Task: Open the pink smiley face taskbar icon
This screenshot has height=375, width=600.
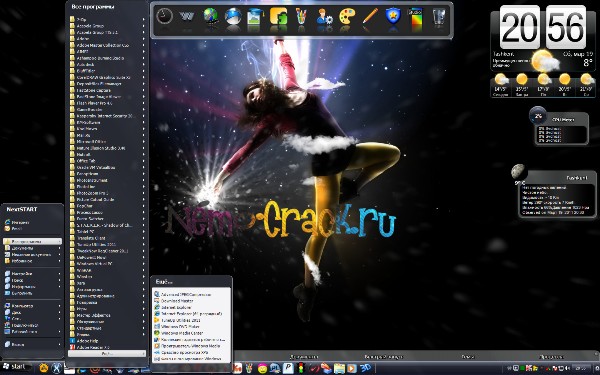Action: tap(262, 368)
